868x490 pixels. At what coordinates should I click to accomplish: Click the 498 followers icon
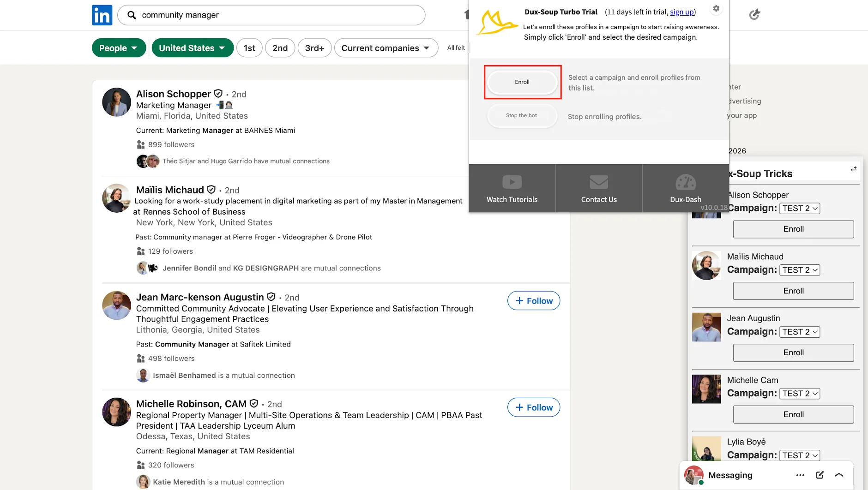tap(141, 359)
